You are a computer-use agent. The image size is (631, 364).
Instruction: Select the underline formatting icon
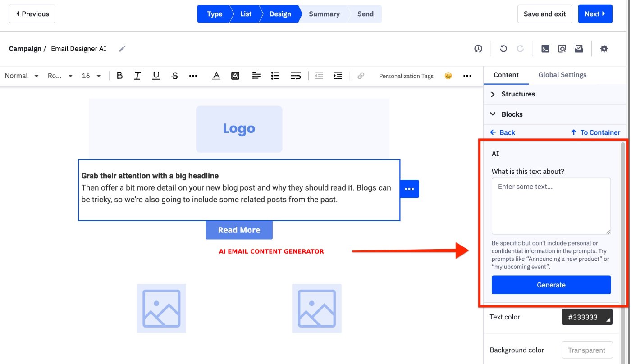click(x=156, y=76)
